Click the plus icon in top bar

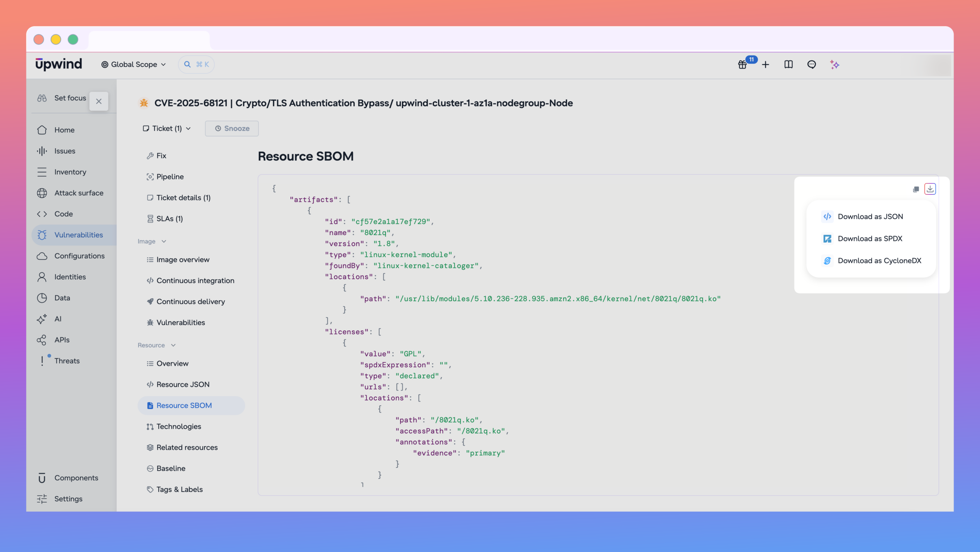(765, 64)
